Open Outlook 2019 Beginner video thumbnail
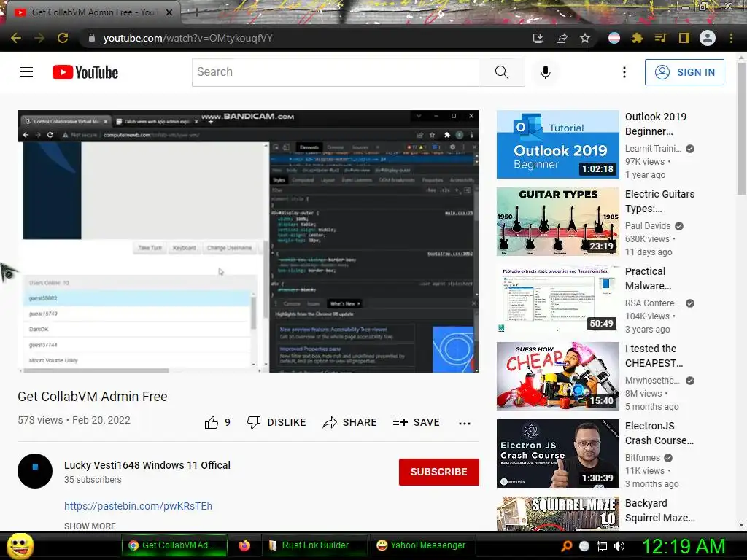The image size is (747, 560). 557,145
